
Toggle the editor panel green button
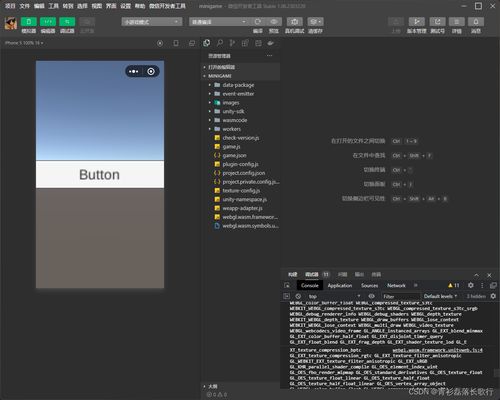48,22
